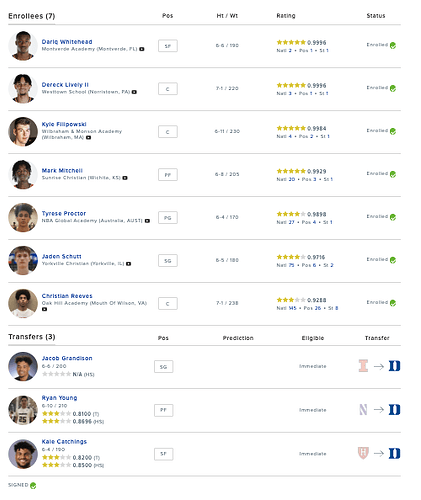Click the Rating column header
The width and height of the screenshot is (421, 500).
[x=286, y=16]
